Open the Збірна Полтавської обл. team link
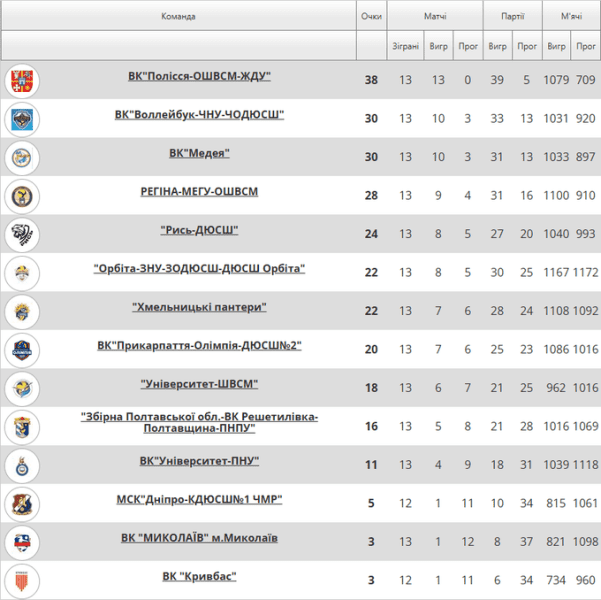601x600 pixels. pyautogui.click(x=199, y=422)
